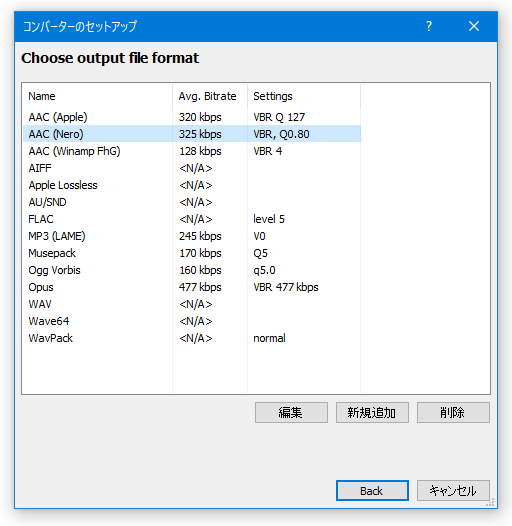Image resolution: width=512 pixels, height=526 pixels.
Task: Choose AAC (Winamp FhG) from list
Action: pyautogui.click(x=192, y=151)
